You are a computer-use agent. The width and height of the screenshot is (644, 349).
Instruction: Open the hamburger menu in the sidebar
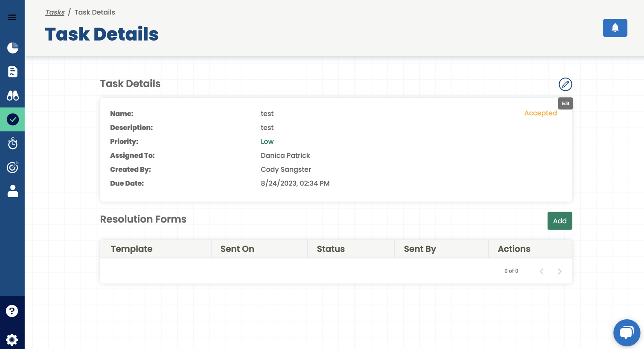click(x=12, y=17)
